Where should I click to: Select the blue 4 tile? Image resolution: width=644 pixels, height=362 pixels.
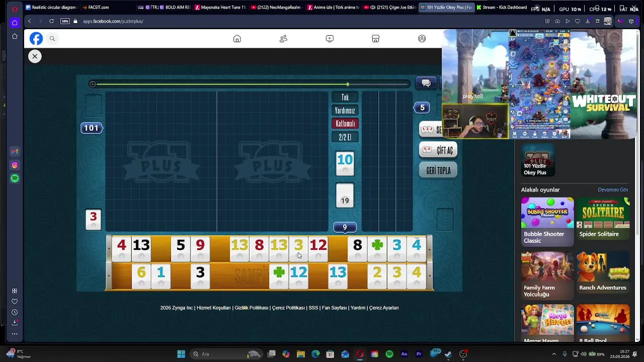pos(416,248)
